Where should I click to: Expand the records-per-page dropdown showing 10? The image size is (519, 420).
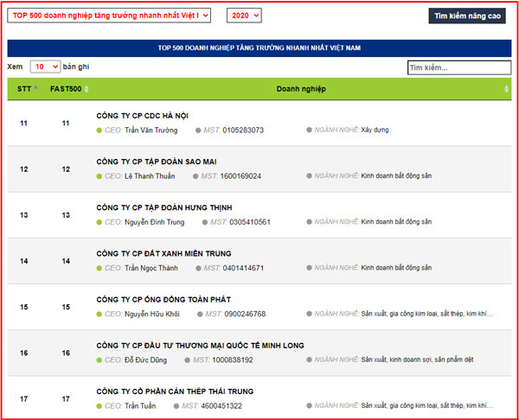coord(45,67)
